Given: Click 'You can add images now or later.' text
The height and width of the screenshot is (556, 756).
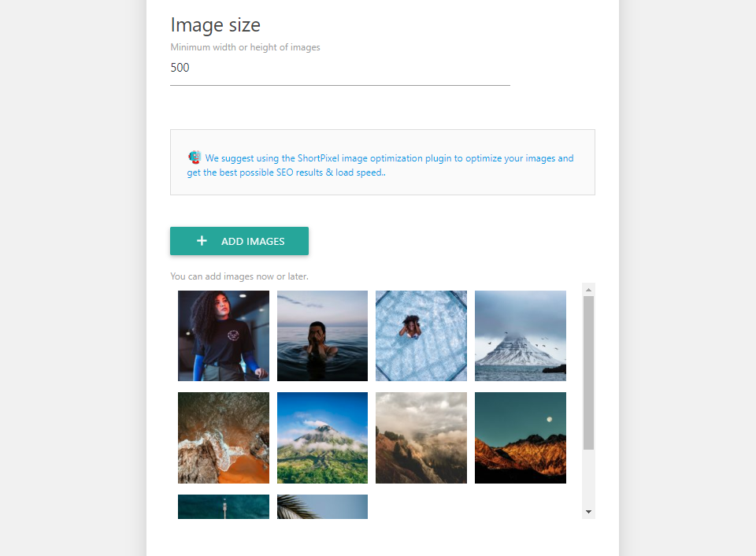Looking at the screenshot, I should (239, 276).
